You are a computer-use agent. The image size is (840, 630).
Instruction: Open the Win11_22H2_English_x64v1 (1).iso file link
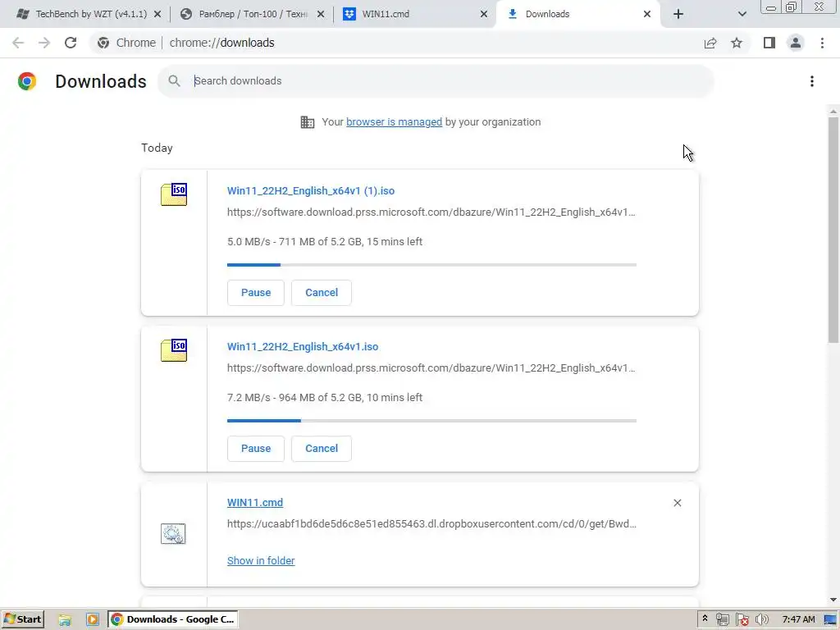click(x=311, y=190)
